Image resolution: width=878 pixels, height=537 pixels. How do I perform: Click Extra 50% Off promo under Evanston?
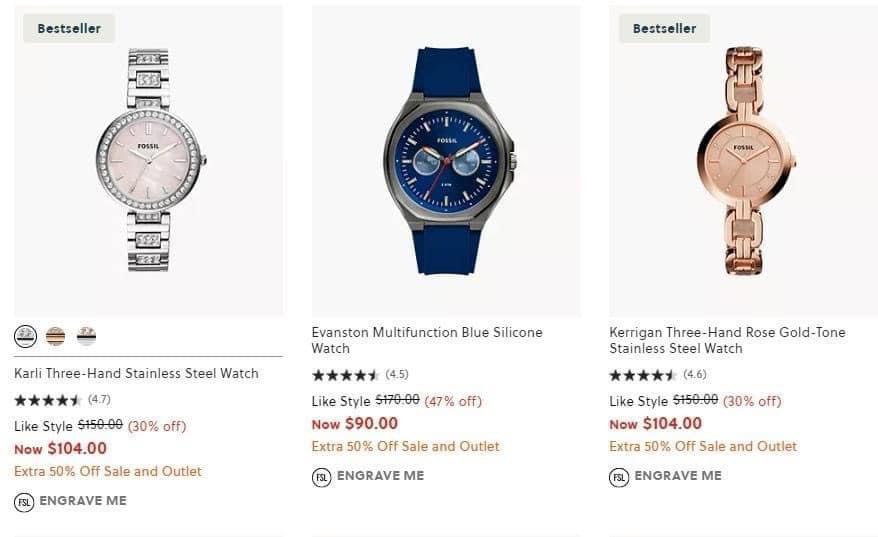405,446
